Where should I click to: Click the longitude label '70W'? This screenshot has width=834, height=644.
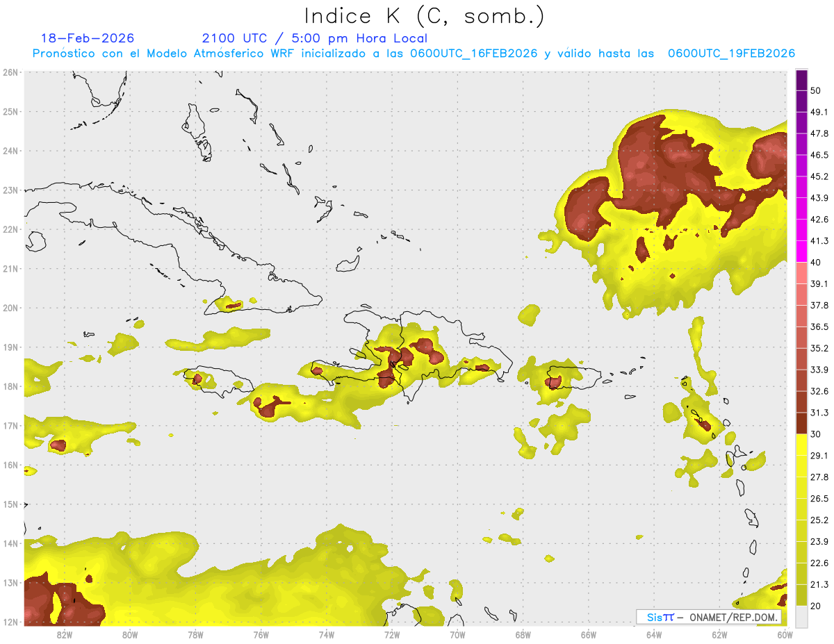[457, 634]
